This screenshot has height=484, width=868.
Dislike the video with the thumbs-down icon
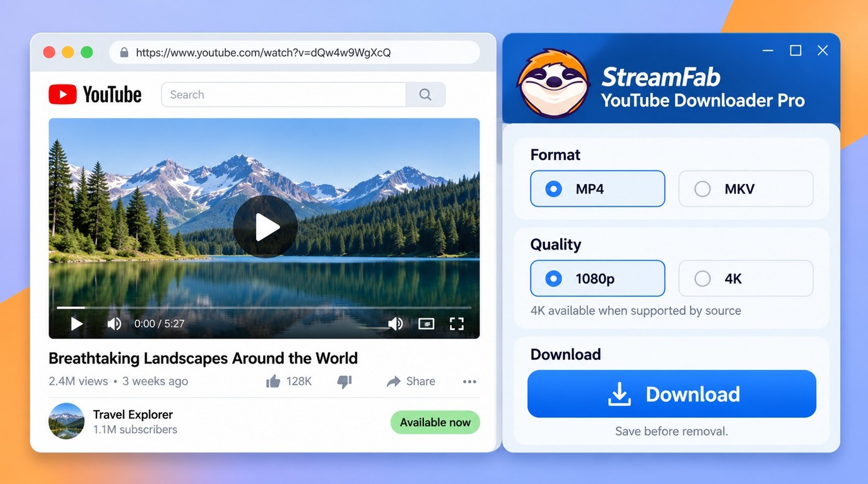point(344,381)
